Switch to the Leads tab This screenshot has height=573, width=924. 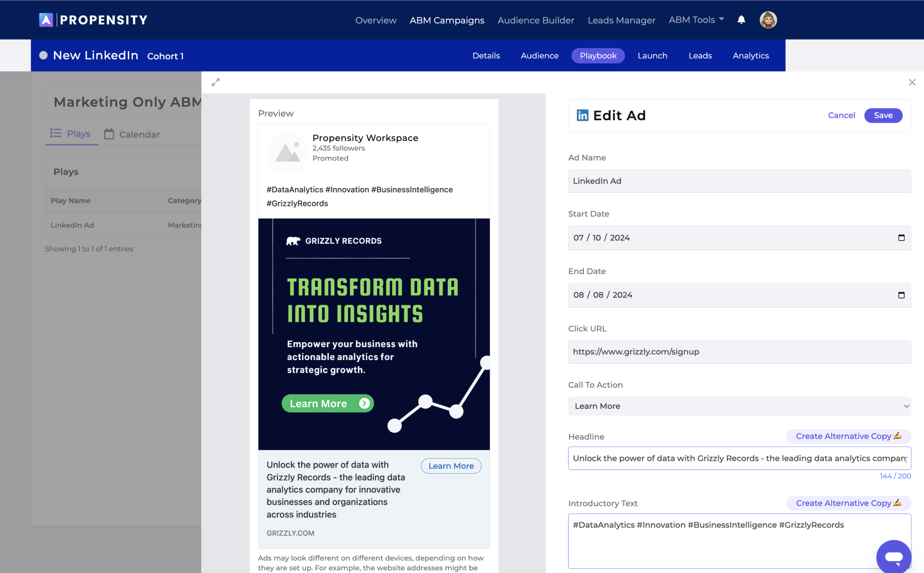point(700,56)
